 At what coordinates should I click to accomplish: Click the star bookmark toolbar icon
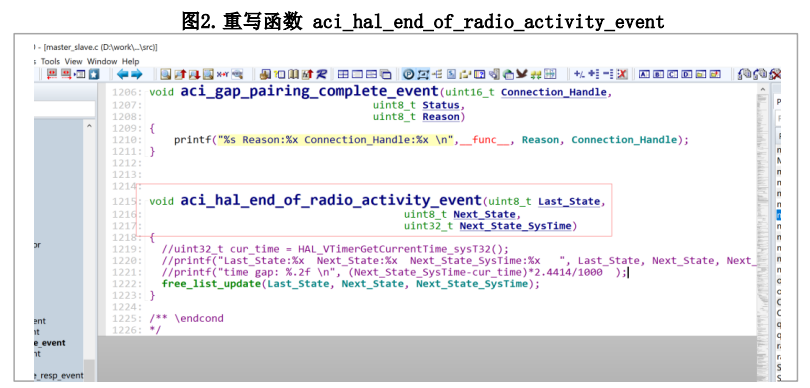[94, 74]
